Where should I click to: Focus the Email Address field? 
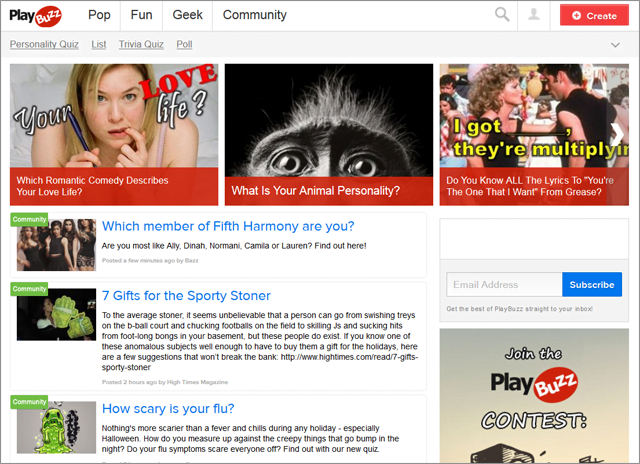point(504,284)
